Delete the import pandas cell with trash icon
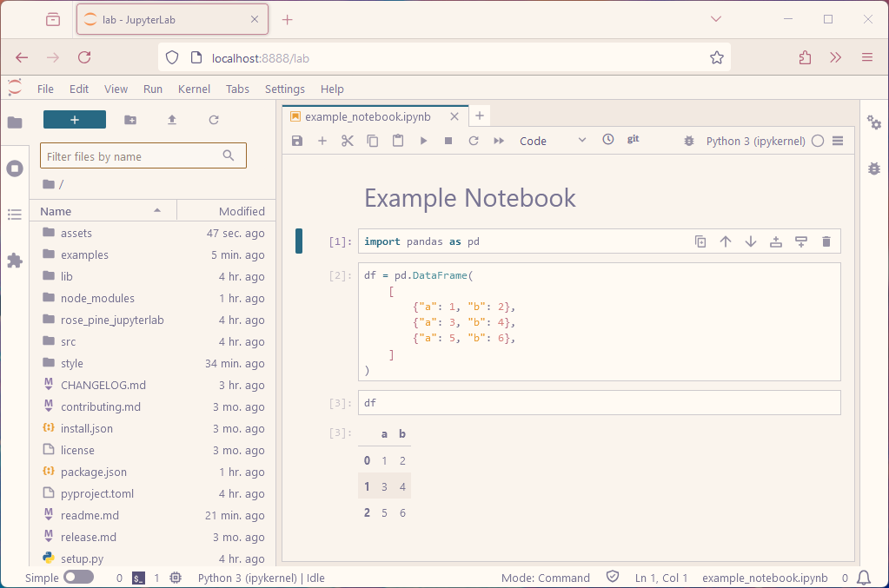The image size is (889, 588). click(826, 241)
